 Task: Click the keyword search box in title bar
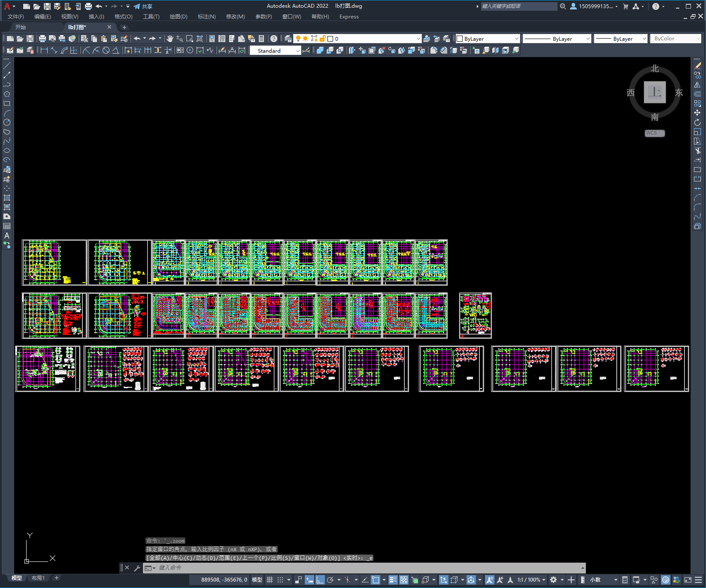tap(519, 6)
